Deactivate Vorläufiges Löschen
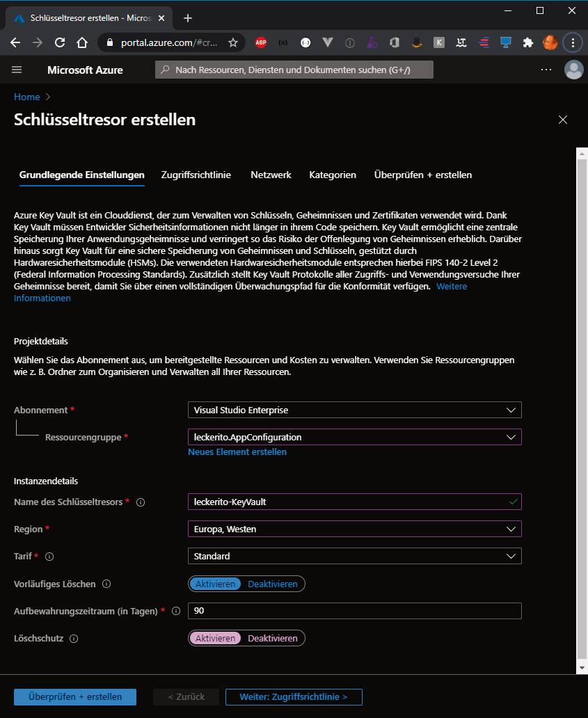Image resolution: width=588 pixels, height=718 pixels. 273,584
